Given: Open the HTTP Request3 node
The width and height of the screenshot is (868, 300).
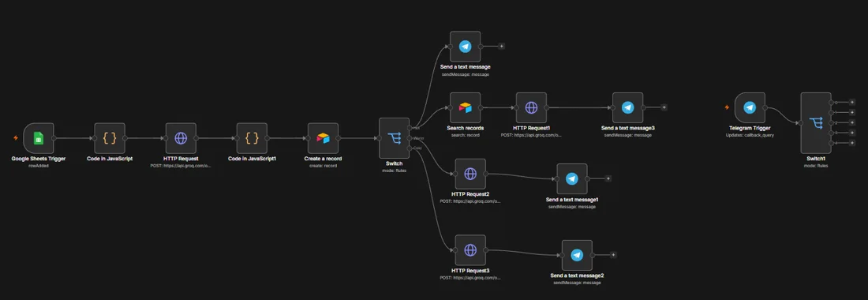Looking at the screenshot, I should coord(470,250).
